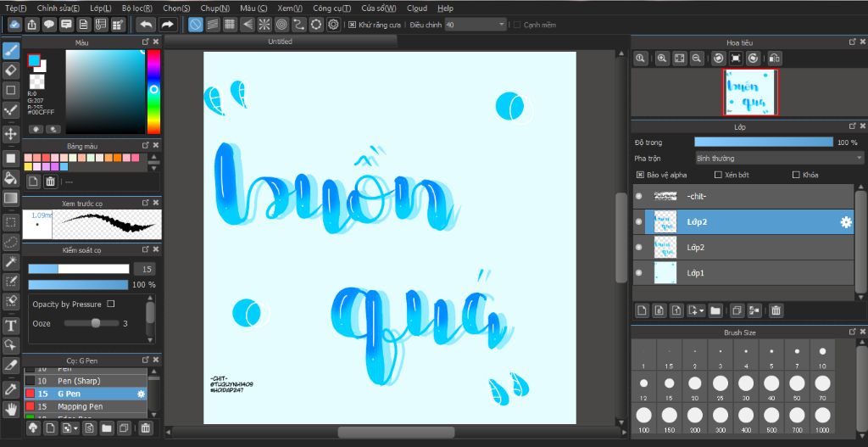Select the Gradient tool

click(x=11, y=198)
